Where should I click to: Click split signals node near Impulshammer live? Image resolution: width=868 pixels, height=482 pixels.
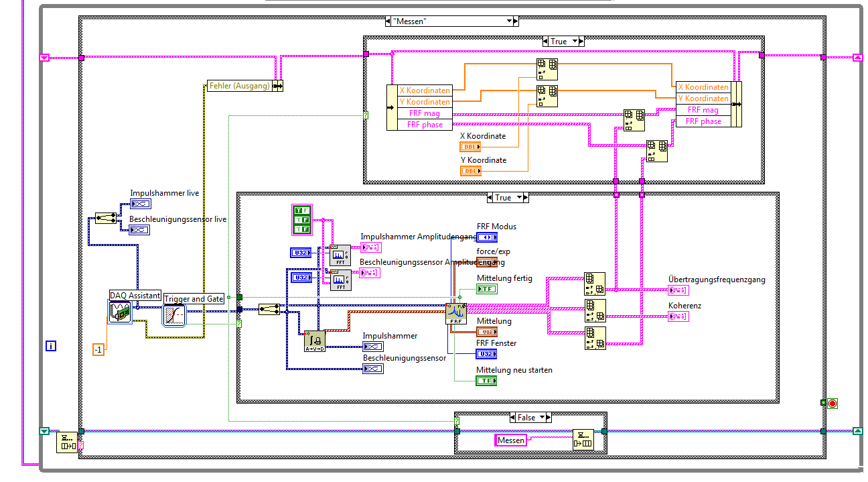tap(105, 218)
